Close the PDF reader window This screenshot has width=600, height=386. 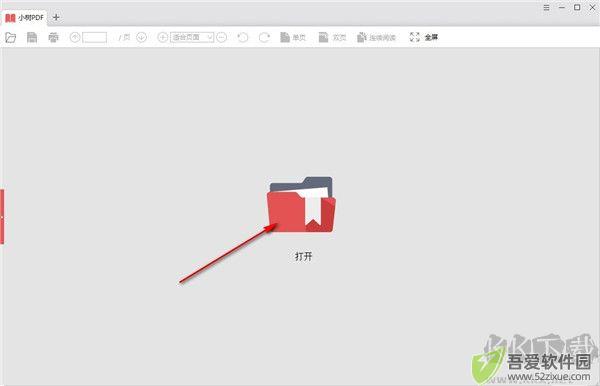pos(592,7)
